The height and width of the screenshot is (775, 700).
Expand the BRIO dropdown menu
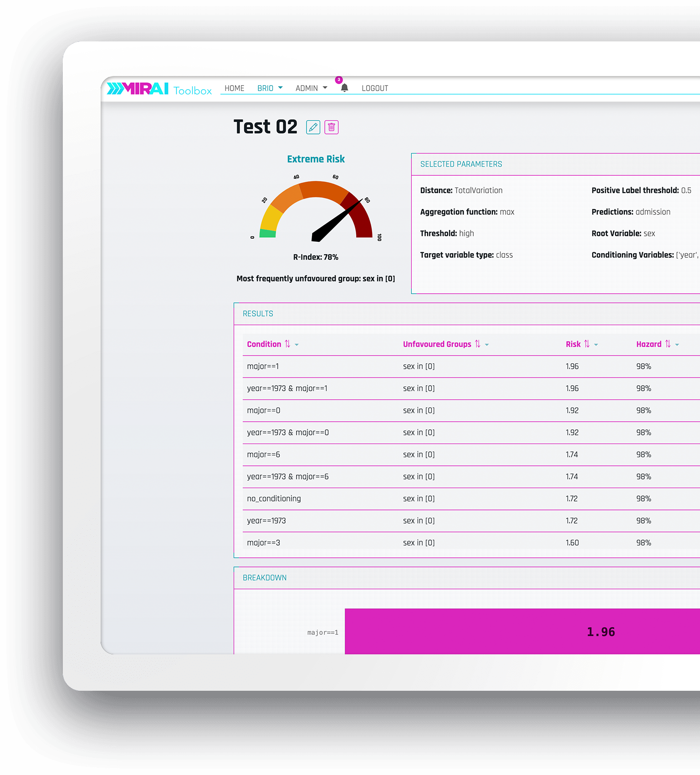coord(270,88)
